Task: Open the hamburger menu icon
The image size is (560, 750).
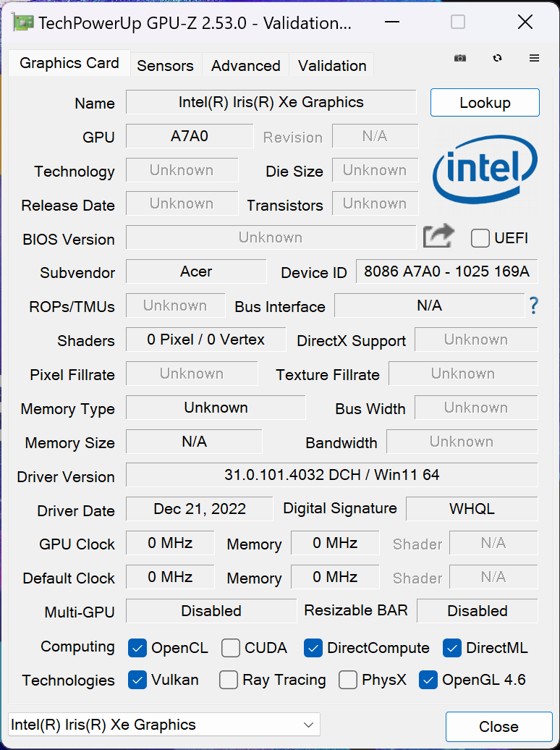Action: 535,58
